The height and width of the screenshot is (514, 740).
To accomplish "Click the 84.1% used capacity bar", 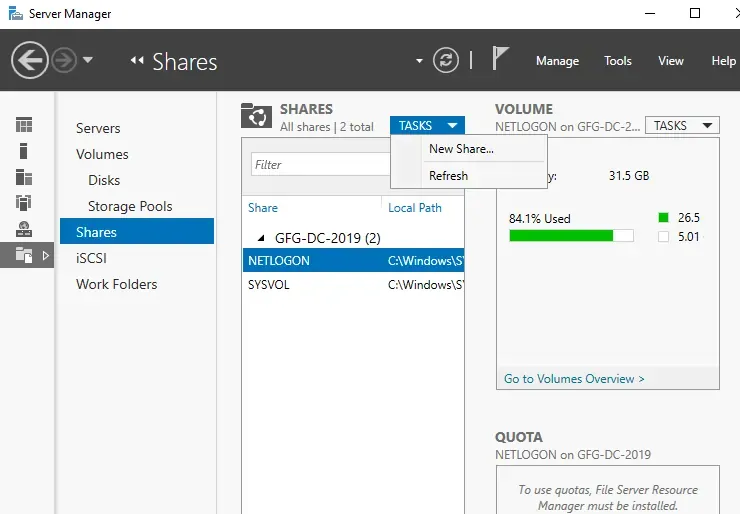I will pos(571,236).
